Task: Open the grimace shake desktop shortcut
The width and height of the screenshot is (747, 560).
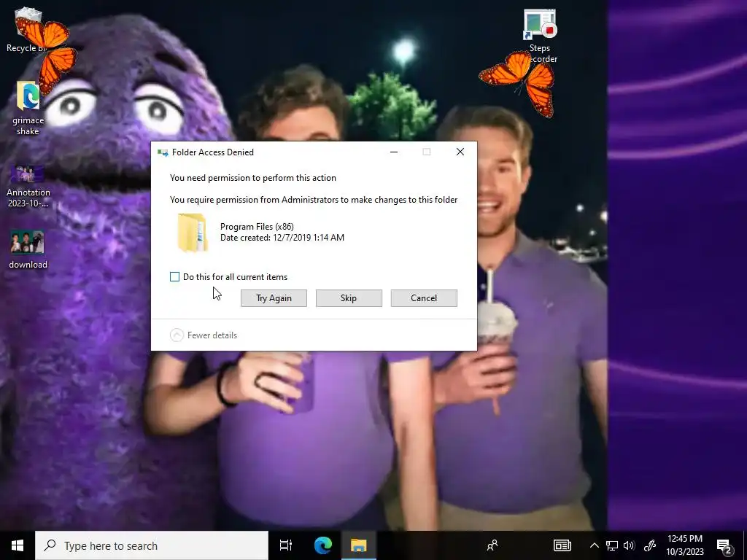Action: [x=28, y=109]
